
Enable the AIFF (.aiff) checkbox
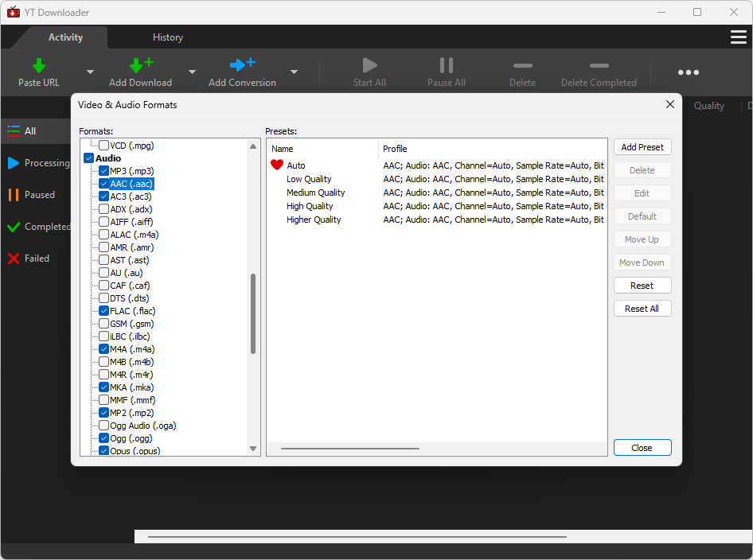click(x=103, y=222)
